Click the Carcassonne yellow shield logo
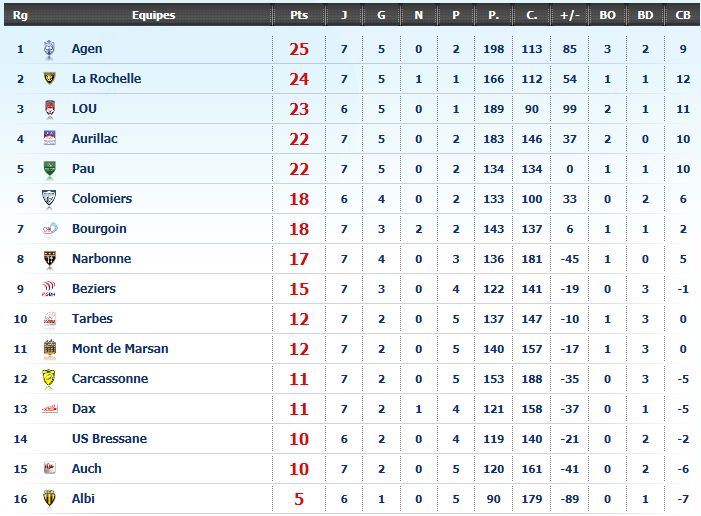The height and width of the screenshot is (516, 701). tap(50, 379)
